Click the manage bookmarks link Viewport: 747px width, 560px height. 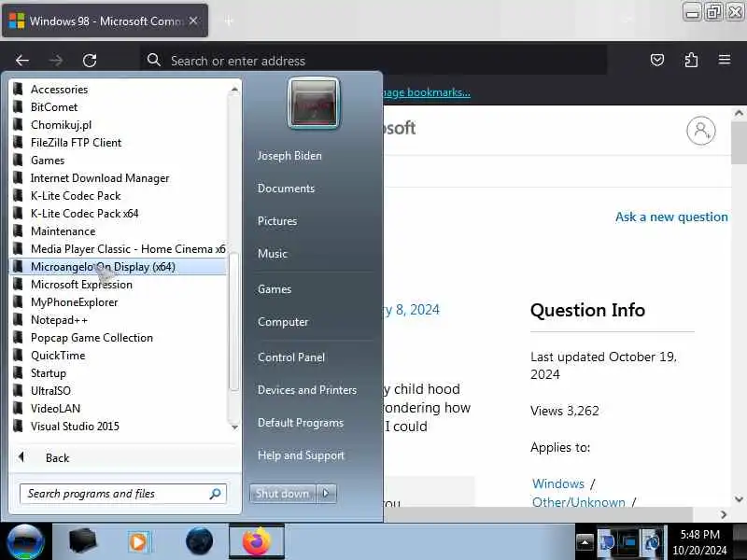click(427, 92)
